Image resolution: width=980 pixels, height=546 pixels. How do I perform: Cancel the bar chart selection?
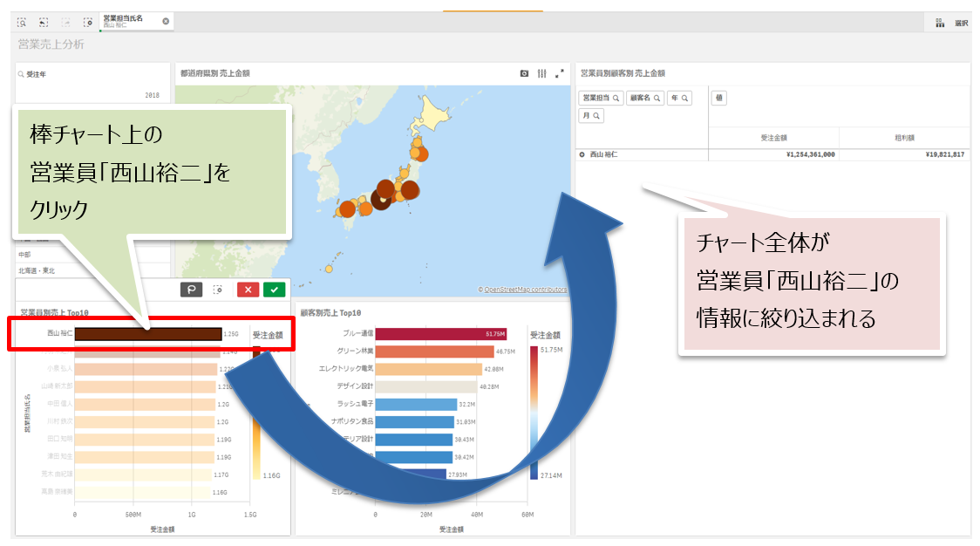click(248, 290)
